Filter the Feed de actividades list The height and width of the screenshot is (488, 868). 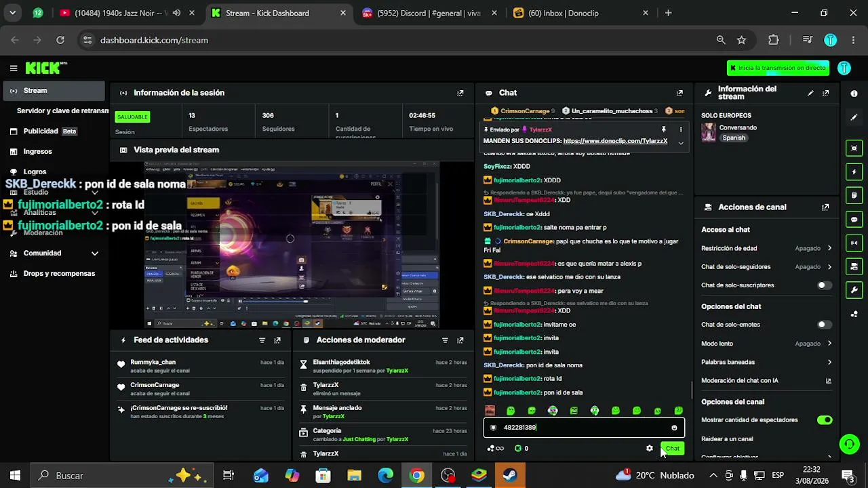(x=262, y=340)
